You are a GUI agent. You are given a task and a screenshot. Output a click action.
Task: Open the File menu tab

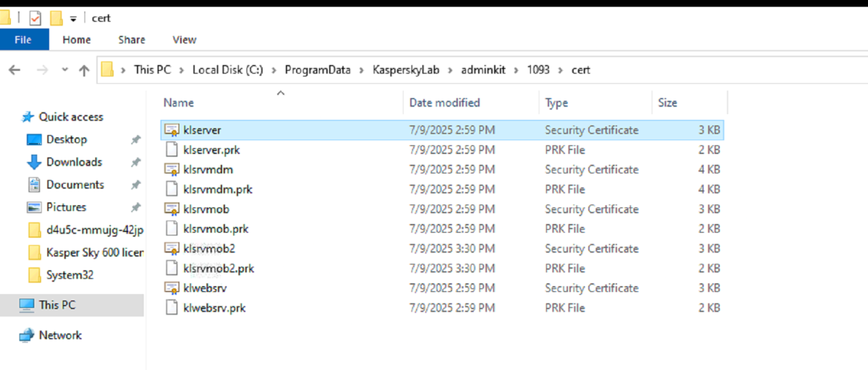click(23, 40)
